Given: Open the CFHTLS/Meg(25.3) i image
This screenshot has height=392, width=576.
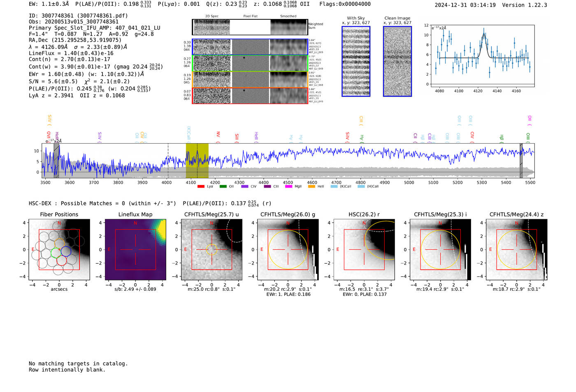Looking at the screenshot, I should coord(440,249).
